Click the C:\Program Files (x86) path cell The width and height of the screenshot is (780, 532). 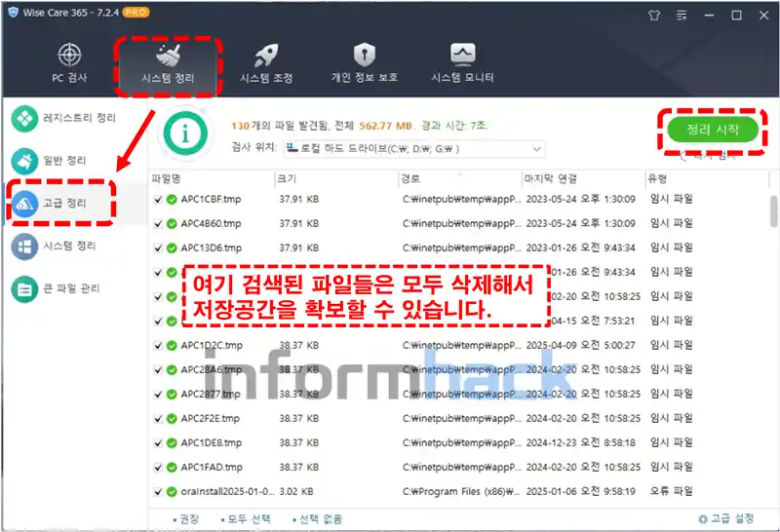pyautogui.click(x=461, y=492)
